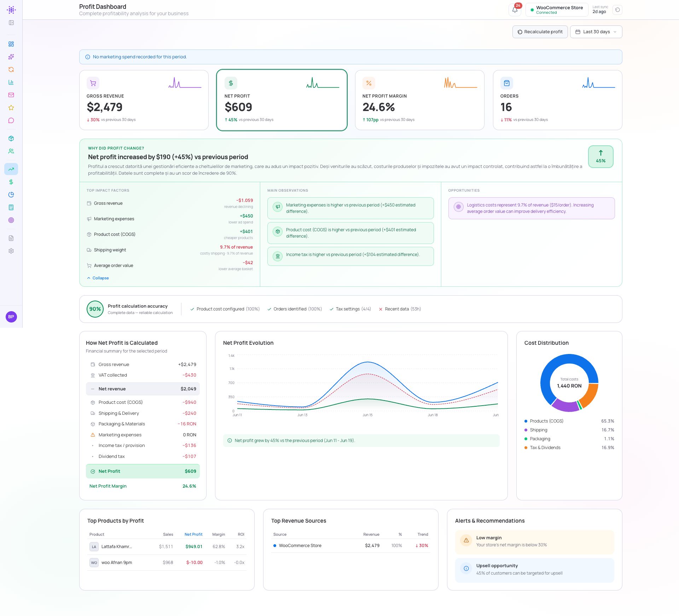Click the refresh sync icon near Last sync
The image size is (679, 616).
(x=617, y=10)
